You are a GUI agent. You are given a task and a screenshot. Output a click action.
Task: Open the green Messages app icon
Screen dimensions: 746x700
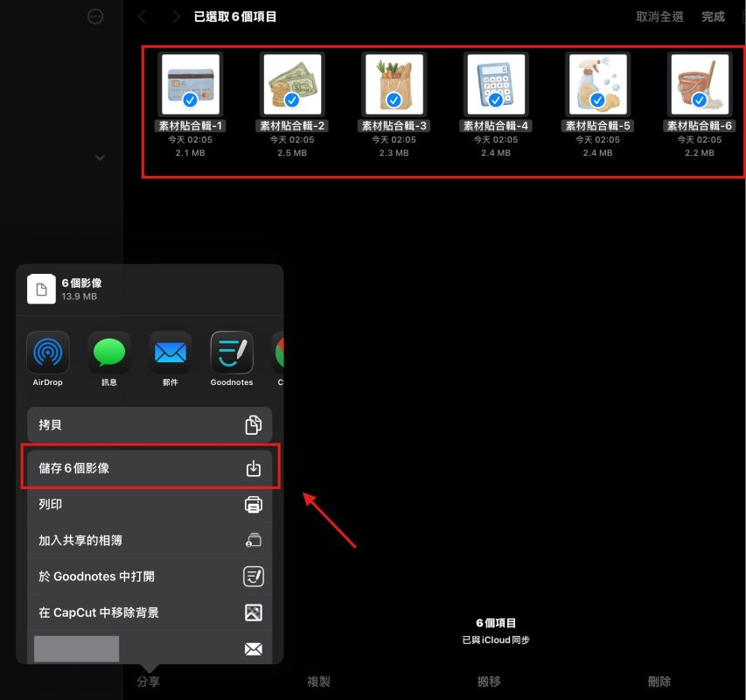(109, 353)
